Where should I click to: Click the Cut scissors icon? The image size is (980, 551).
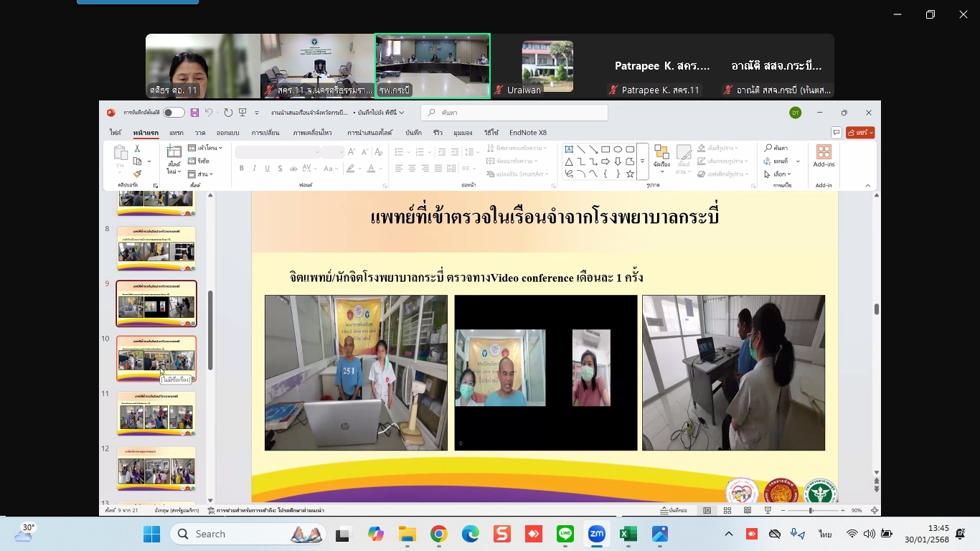point(137,149)
